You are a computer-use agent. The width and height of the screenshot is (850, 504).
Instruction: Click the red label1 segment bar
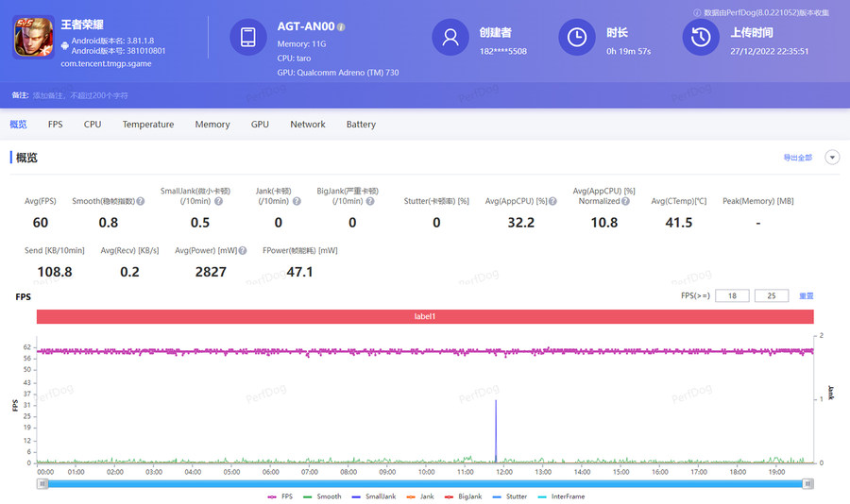[425, 317]
